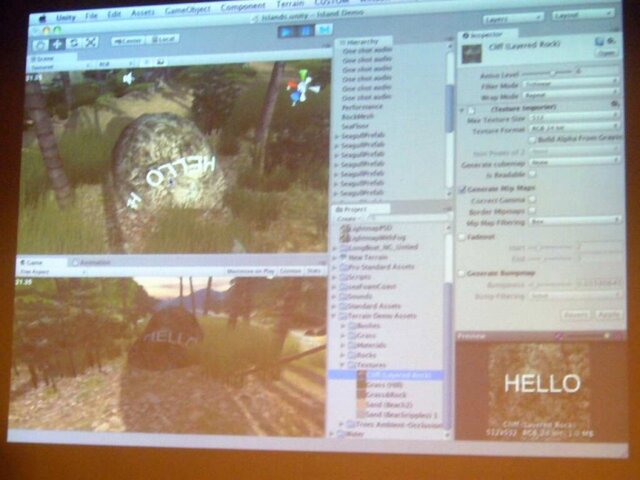The image size is (640, 480).
Task: Click the Open button in Inspector
Action: click(607, 53)
